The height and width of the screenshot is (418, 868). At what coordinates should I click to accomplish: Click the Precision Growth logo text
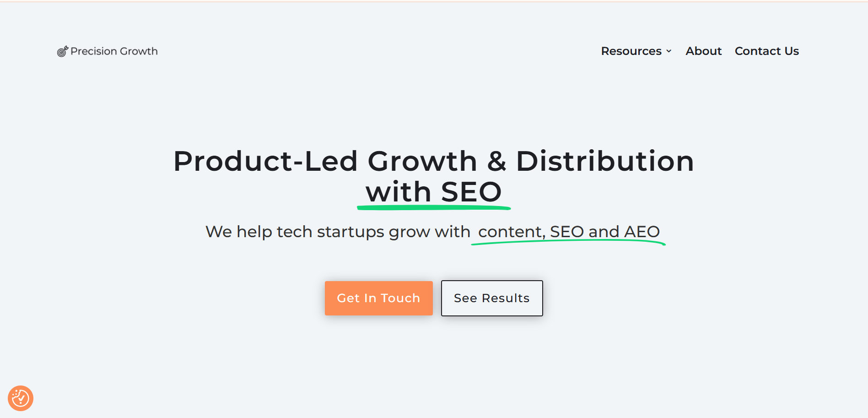click(x=113, y=51)
